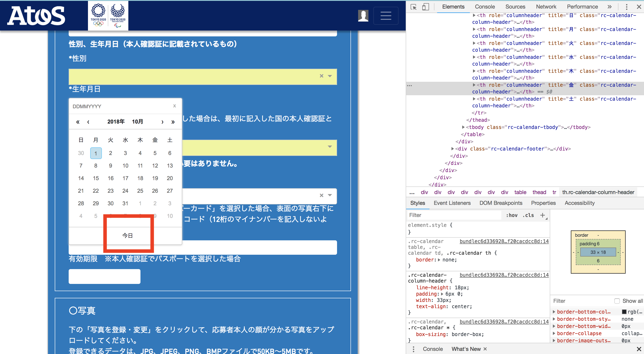The width and height of the screenshot is (644, 354).
Task: Open the yellow gender select dropdown
Action: coord(329,77)
